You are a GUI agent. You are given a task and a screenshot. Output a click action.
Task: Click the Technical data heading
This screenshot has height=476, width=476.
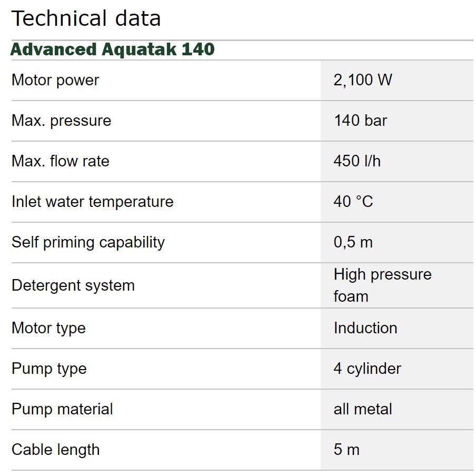click(86, 18)
